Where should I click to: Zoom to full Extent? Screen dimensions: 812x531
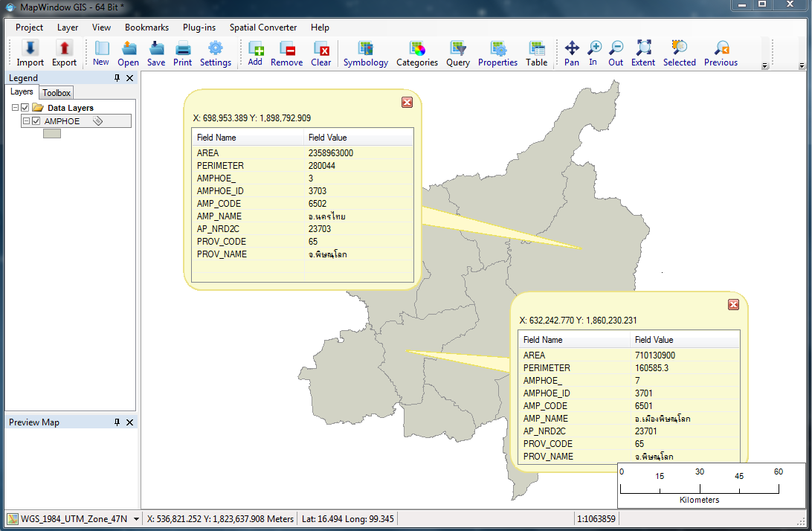click(x=642, y=53)
